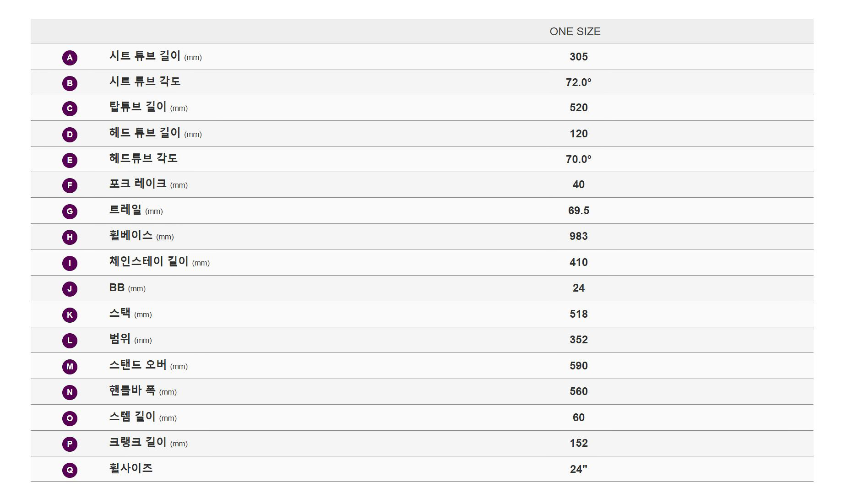Select the D marker for 헤드 튜브 길이

[70, 135]
